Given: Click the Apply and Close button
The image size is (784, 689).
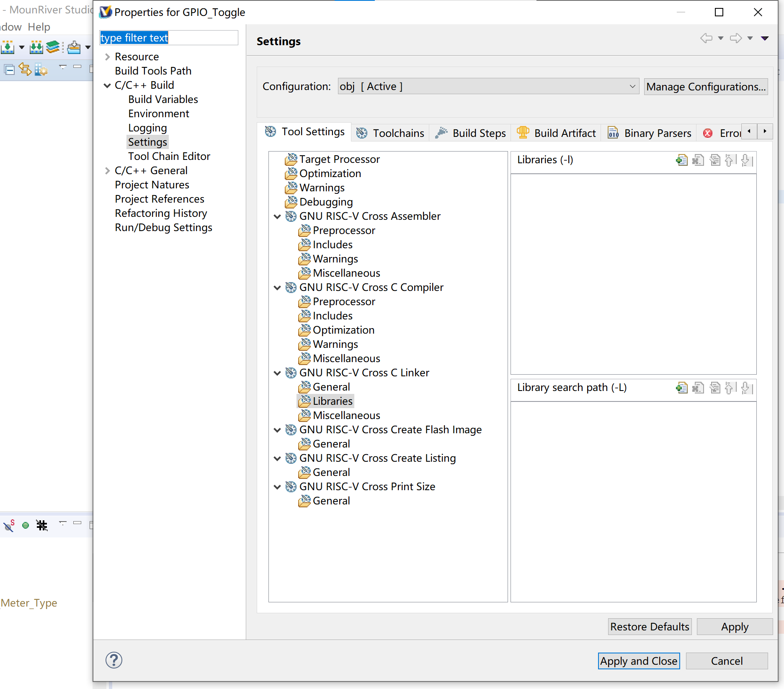Looking at the screenshot, I should 639,661.
